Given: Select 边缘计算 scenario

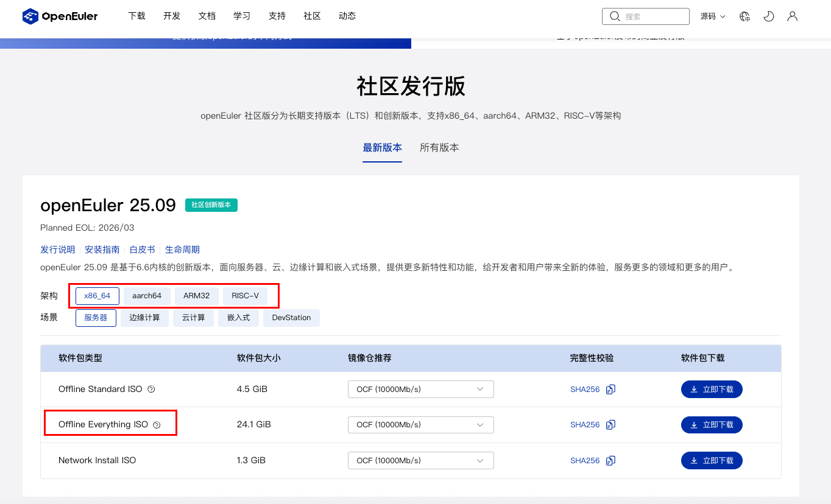Looking at the screenshot, I should tap(144, 318).
